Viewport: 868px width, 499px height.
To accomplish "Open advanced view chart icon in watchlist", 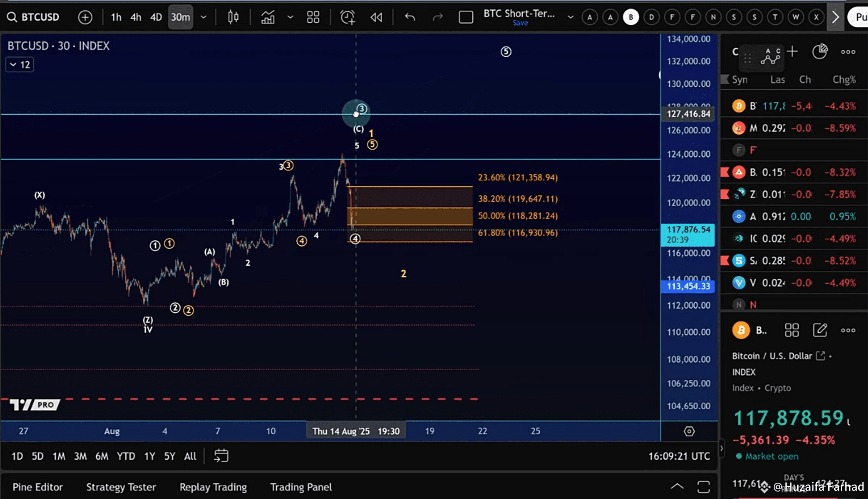I will pos(770,57).
